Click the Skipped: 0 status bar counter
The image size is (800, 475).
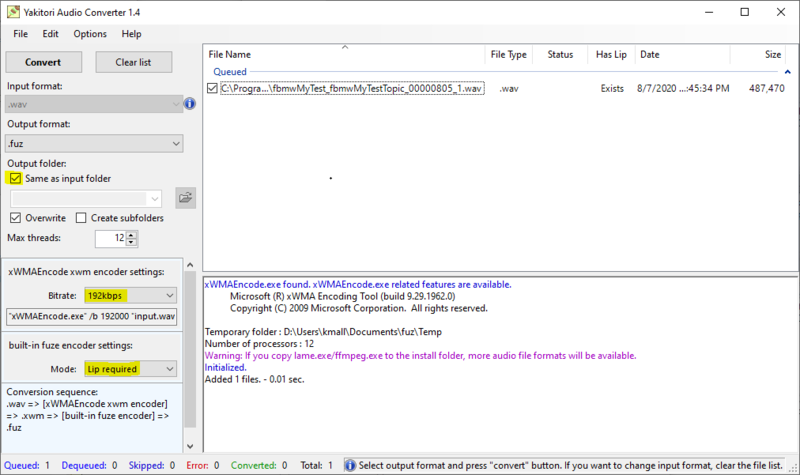(x=152, y=465)
